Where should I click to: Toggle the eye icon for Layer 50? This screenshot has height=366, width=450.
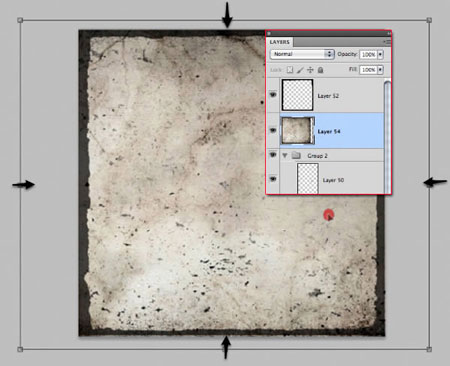point(273,179)
